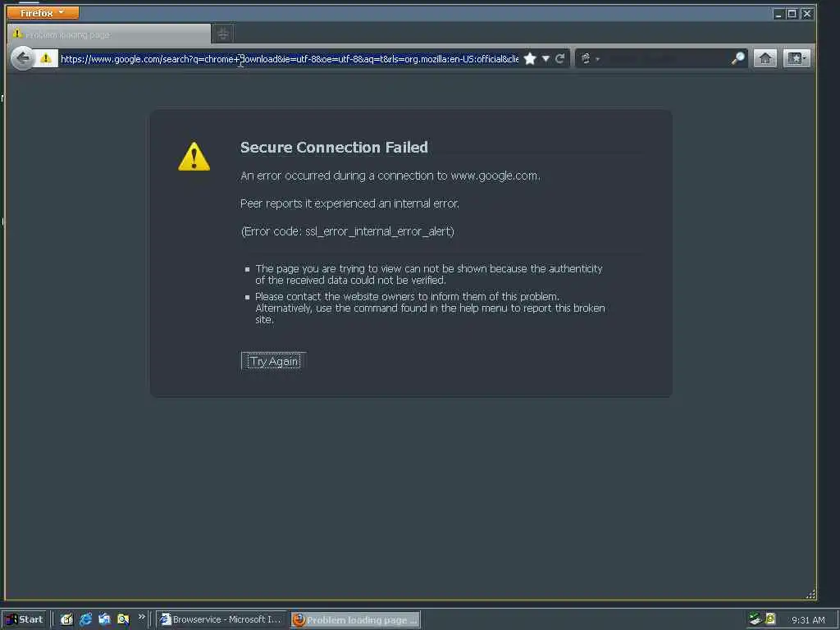This screenshot has width=840, height=630.
Task: Click the magnifying glass search icon
Action: click(737, 58)
